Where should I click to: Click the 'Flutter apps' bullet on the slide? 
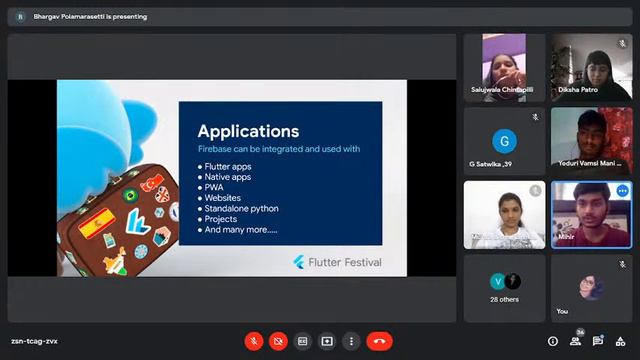coord(228,167)
